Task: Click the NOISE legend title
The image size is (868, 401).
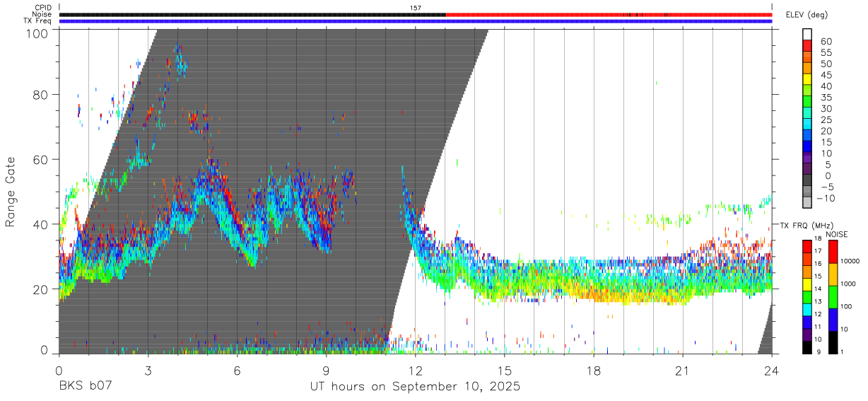Action: [836, 234]
